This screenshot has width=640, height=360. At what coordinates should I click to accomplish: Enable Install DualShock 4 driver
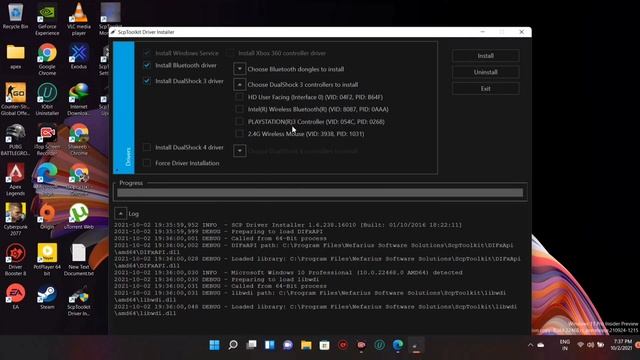pyautogui.click(x=147, y=147)
